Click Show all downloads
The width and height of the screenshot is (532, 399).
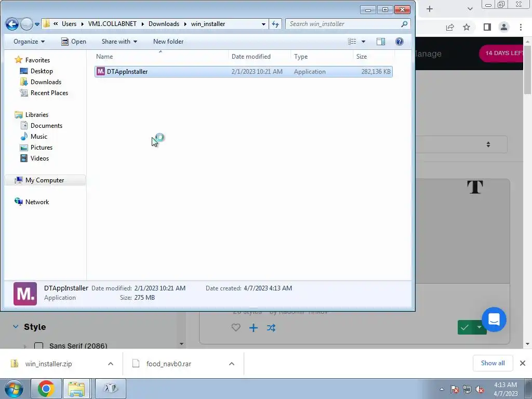tap(493, 363)
